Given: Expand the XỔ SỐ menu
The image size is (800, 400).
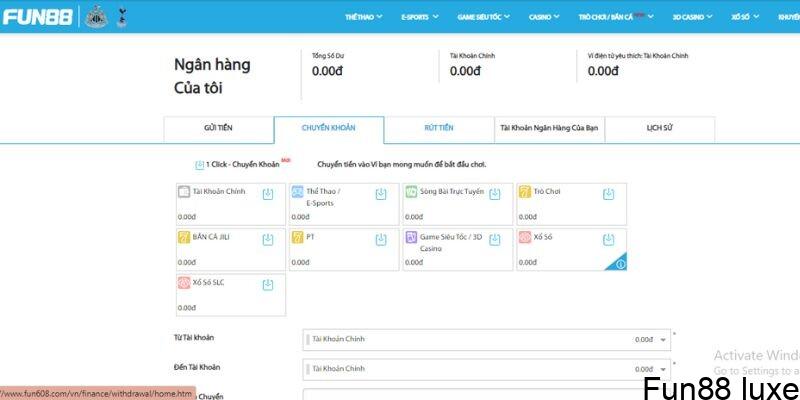Looking at the screenshot, I should tap(744, 17).
